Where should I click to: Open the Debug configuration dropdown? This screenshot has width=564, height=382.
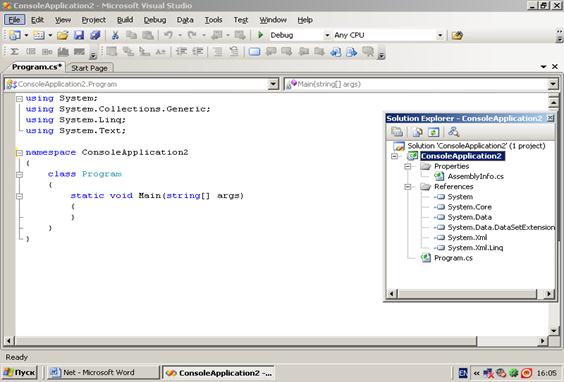coord(327,35)
